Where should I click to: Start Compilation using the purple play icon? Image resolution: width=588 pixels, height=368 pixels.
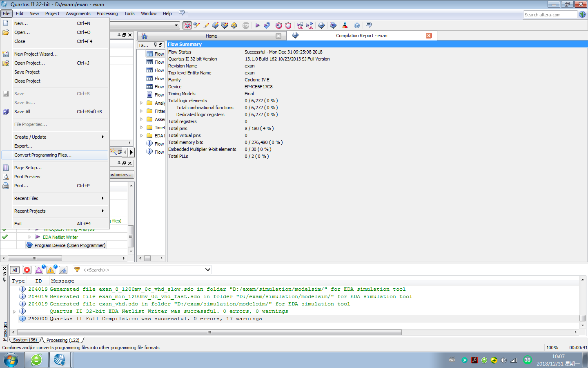pyautogui.click(x=257, y=25)
